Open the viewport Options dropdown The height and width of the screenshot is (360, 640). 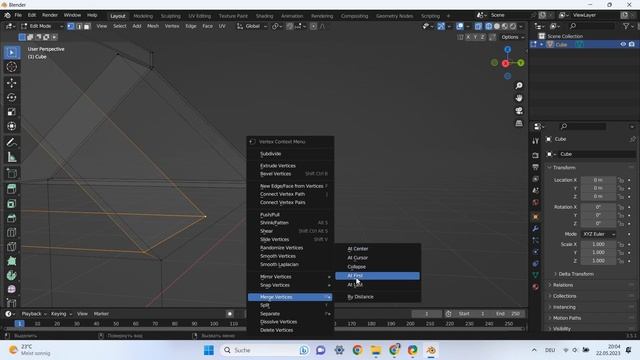point(513,37)
